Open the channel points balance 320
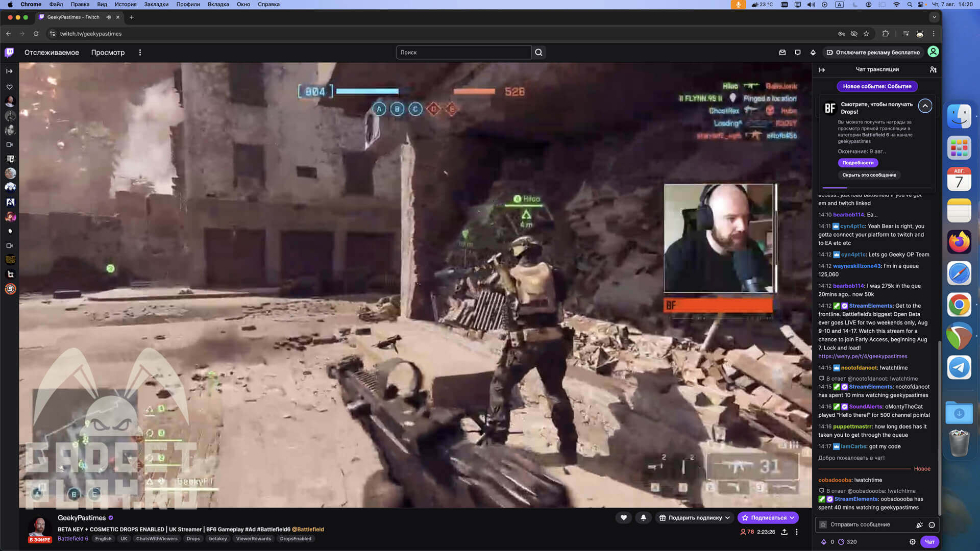Viewport: 980px width, 551px height. click(x=847, y=542)
